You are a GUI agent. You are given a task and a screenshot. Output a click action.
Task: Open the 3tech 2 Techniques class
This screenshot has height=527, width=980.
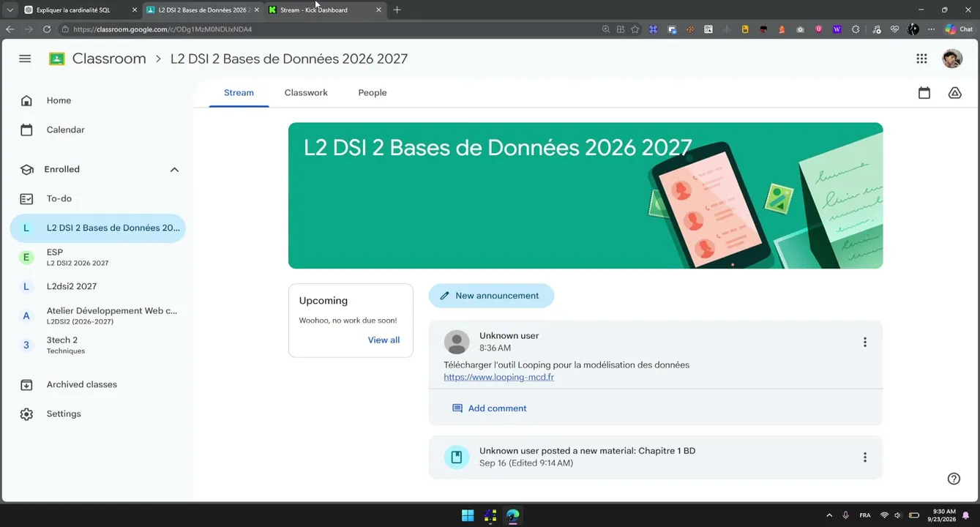coord(97,345)
